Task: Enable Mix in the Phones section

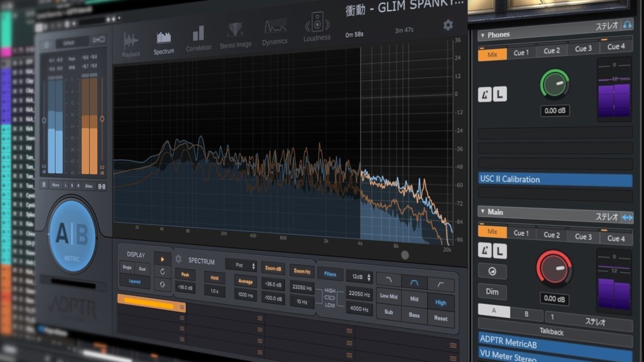Action: 492,54
